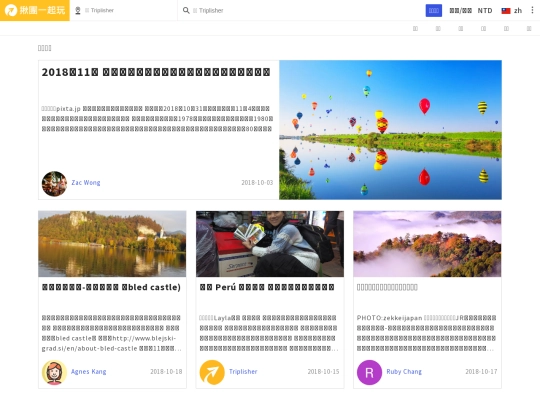
Task: Open the Peru postcards photo
Action: 270,244
